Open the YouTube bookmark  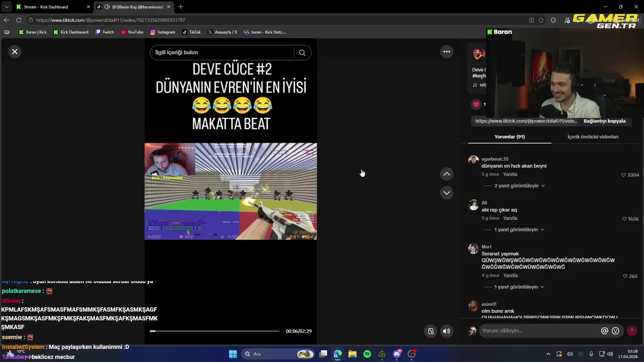coord(132,32)
